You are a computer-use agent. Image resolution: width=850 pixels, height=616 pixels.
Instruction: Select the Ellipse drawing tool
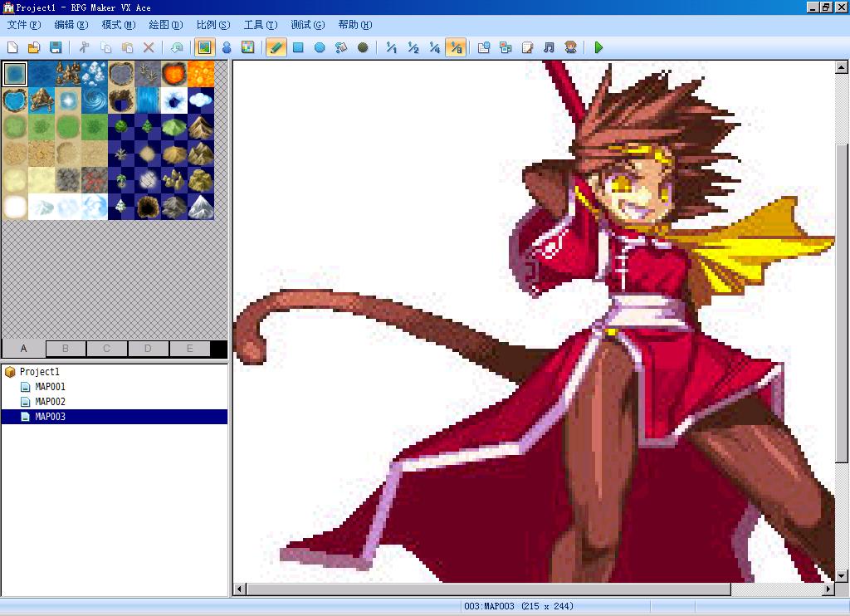pos(320,47)
